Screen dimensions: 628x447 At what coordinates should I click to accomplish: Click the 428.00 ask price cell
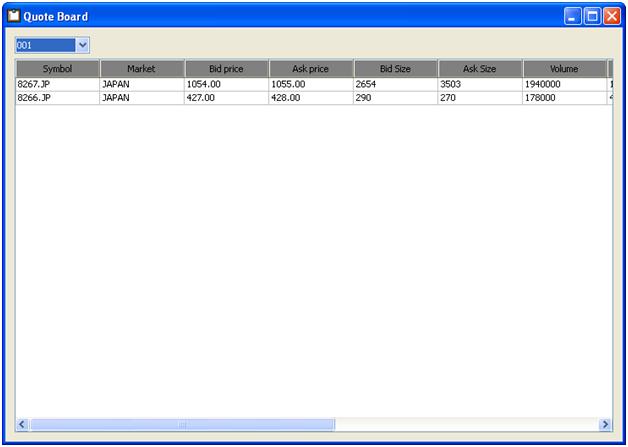click(x=311, y=98)
